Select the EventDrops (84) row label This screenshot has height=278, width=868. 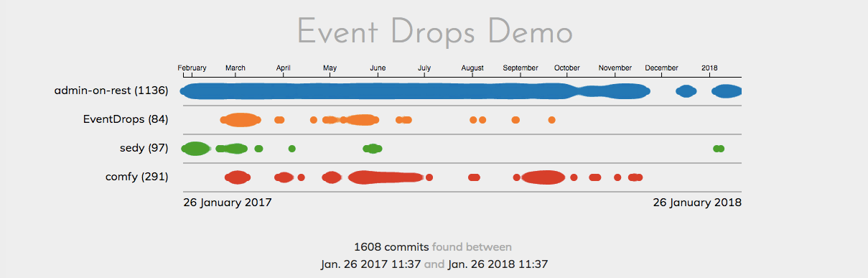tap(126, 120)
